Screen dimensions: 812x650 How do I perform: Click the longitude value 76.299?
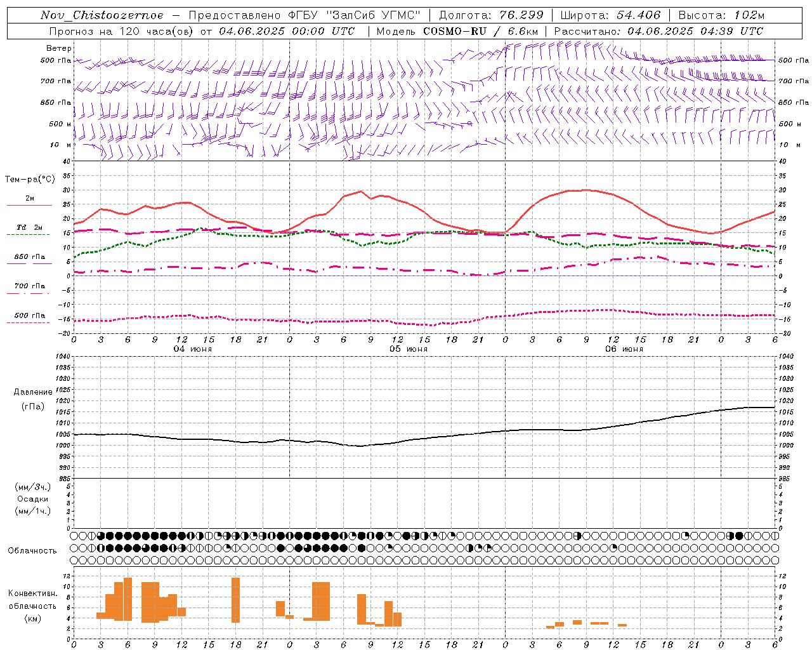coord(522,15)
